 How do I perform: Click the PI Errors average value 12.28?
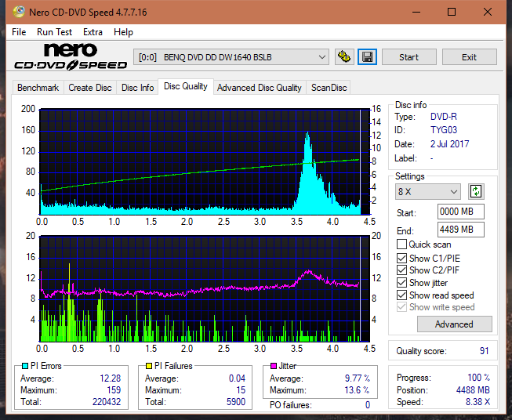[x=110, y=378]
